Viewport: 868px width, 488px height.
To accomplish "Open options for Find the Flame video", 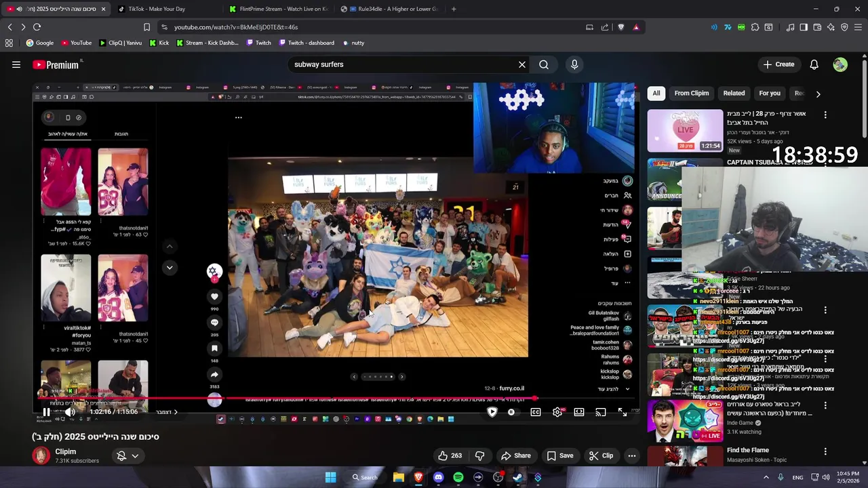I will click(x=825, y=451).
